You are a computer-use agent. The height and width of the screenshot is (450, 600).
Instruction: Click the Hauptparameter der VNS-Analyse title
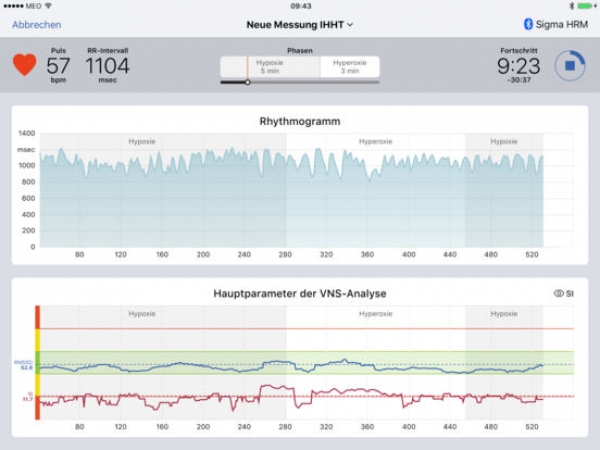[x=300, y=293]
